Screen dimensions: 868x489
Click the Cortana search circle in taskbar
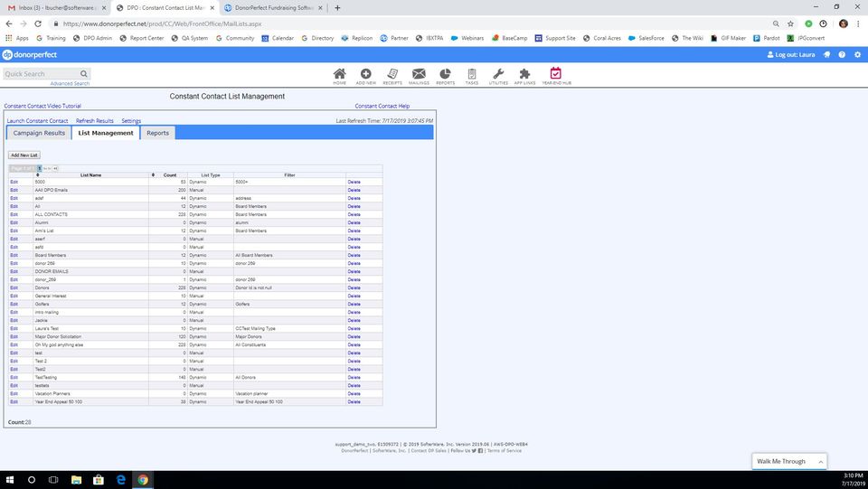click(32, 480)
